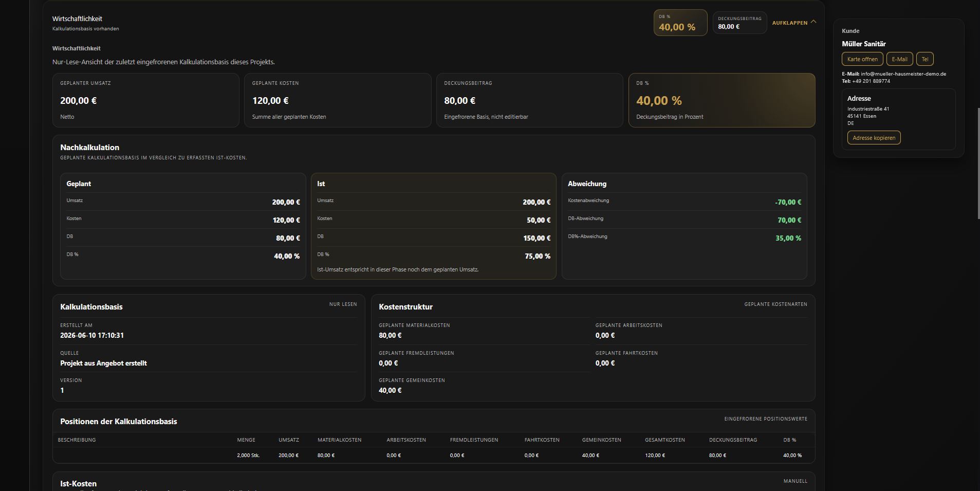This screenshot has height=491, width=980.
Task: Click the BESCHREIBUNG column header
Action: [x=77, y=440]
